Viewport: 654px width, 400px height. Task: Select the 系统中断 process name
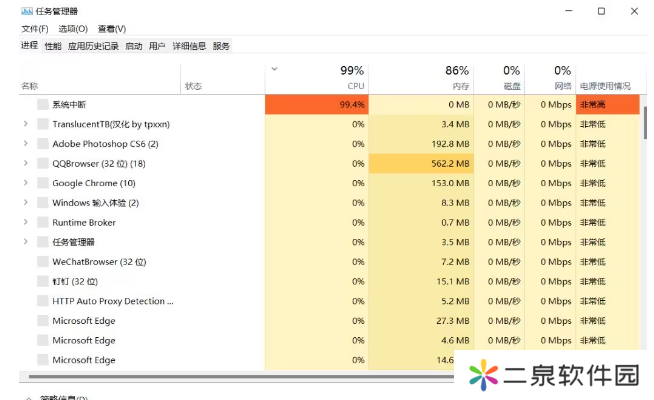69,105
